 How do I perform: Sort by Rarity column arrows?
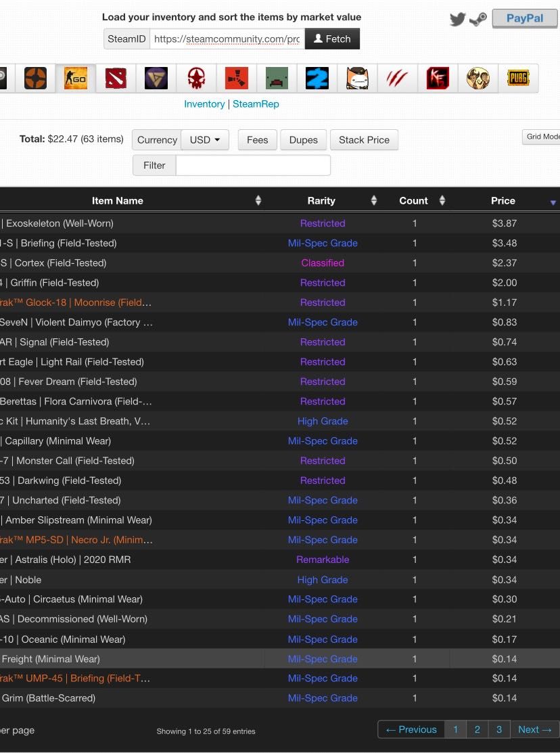click(373, 200)
